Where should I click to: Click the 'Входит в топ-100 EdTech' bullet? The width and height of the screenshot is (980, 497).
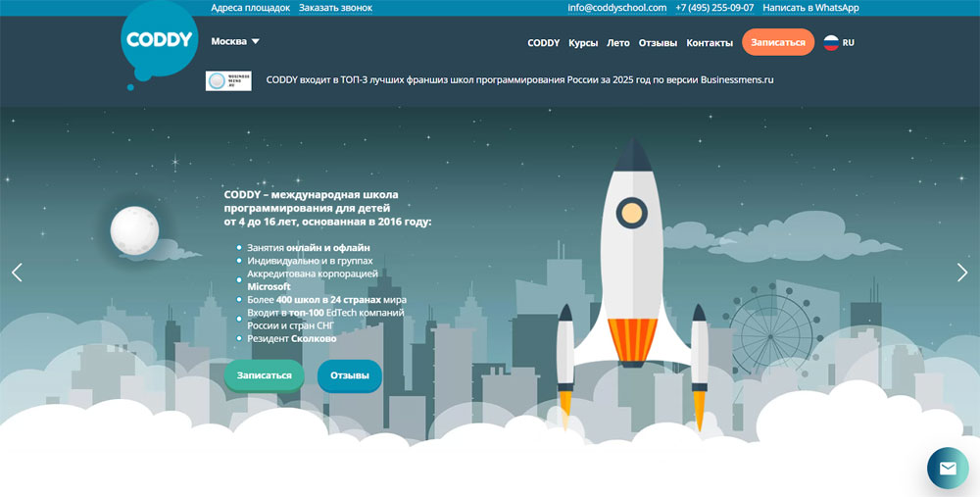[x=325, y=319]
